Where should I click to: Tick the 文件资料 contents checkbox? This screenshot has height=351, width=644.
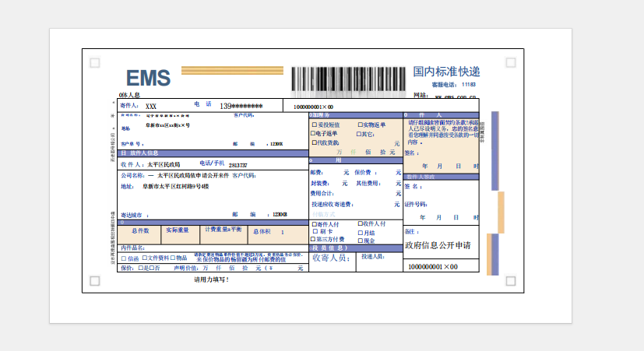pyautogui.click(x=145, y=258)
